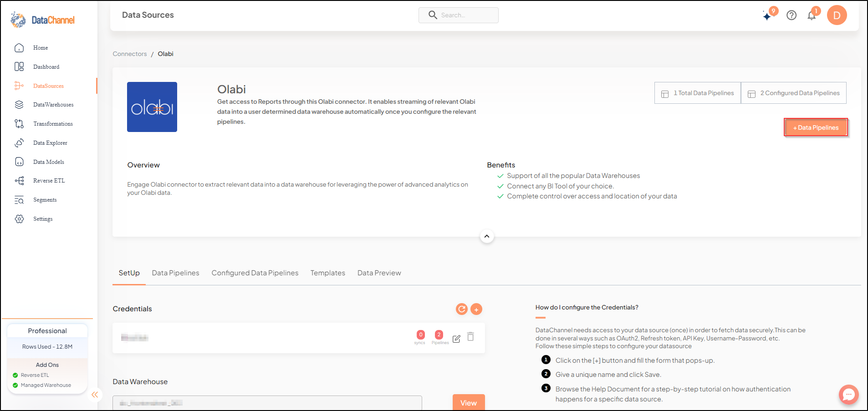
Task: Click the + Data Pipelines button
Action: coord(816,127)
